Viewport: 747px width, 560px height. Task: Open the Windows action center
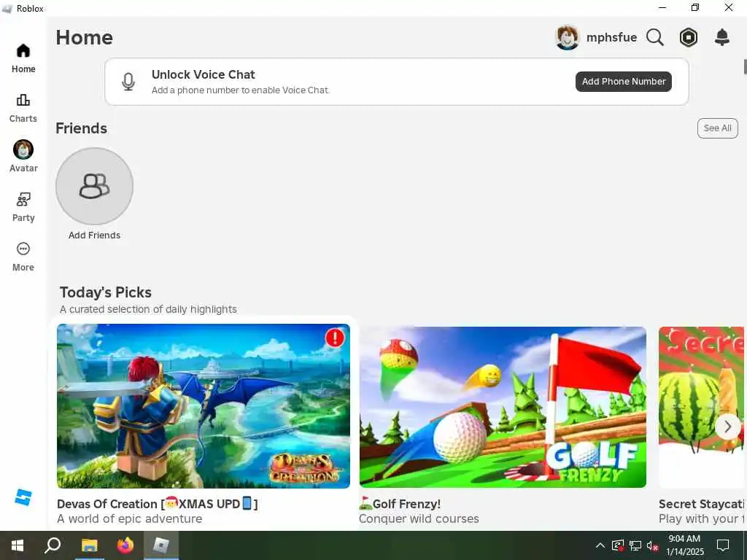[723, 545]
